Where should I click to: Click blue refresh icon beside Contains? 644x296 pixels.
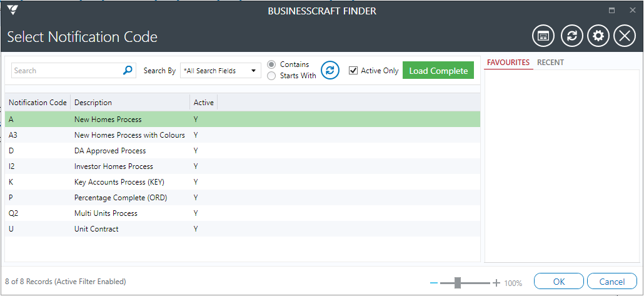pos(330,70)
